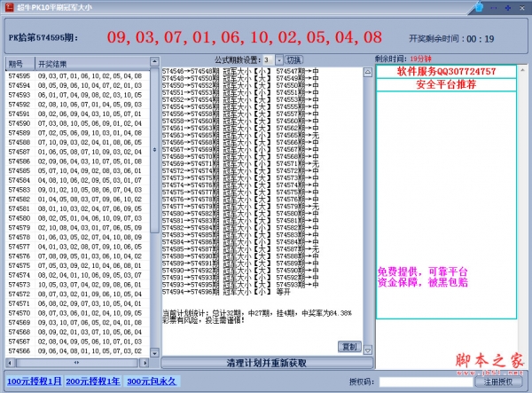Click 彩票有风险 warning text

coord(203,320)
